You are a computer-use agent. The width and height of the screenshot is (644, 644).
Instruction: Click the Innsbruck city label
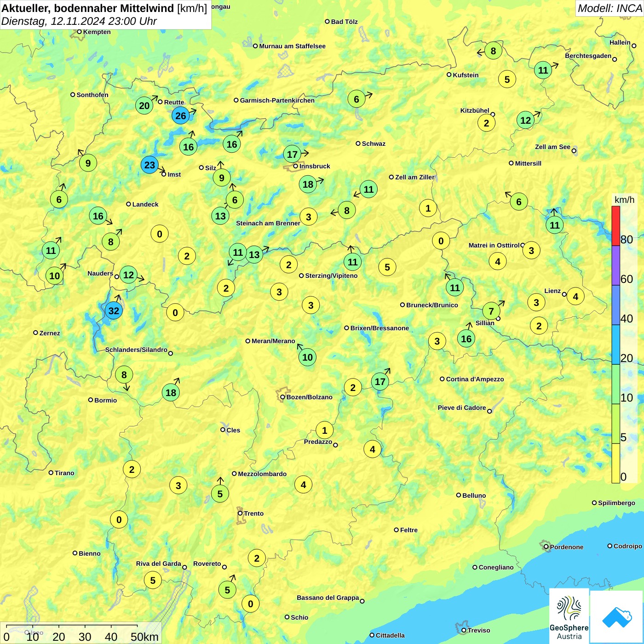coord(315,166)
